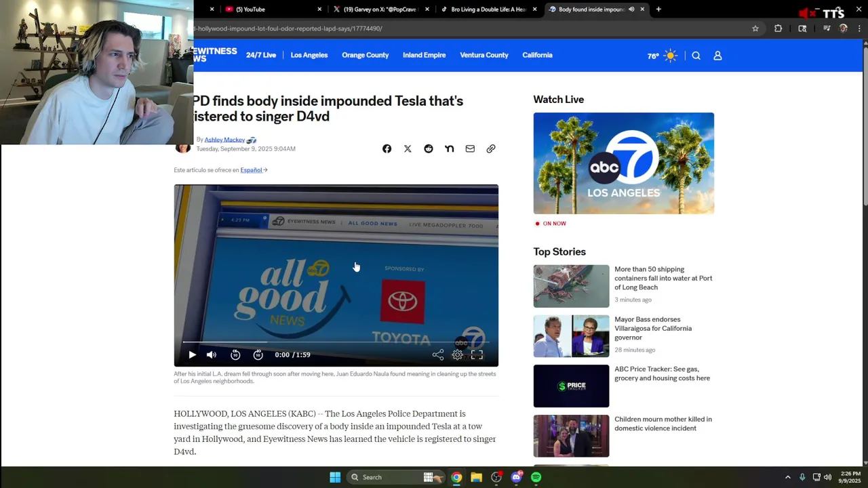The image size is (868, 488).
Task: Open Watch Live ABC7 stream thumbnail
Action: (x=624, y=163)
